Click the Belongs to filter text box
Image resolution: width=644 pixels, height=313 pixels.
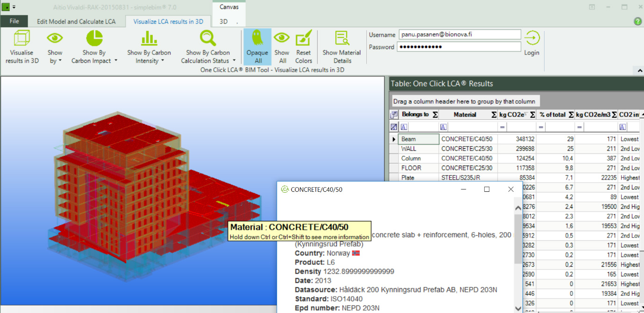click(x=423, y=127)
